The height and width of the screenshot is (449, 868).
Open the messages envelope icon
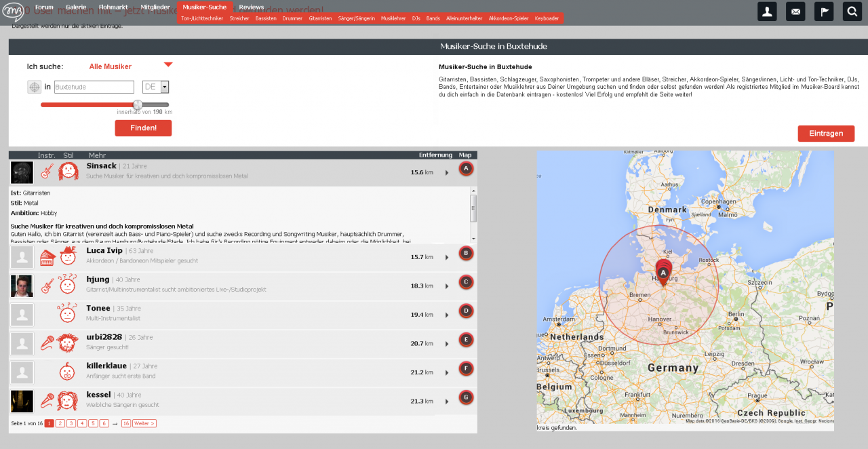coord(795,12)
